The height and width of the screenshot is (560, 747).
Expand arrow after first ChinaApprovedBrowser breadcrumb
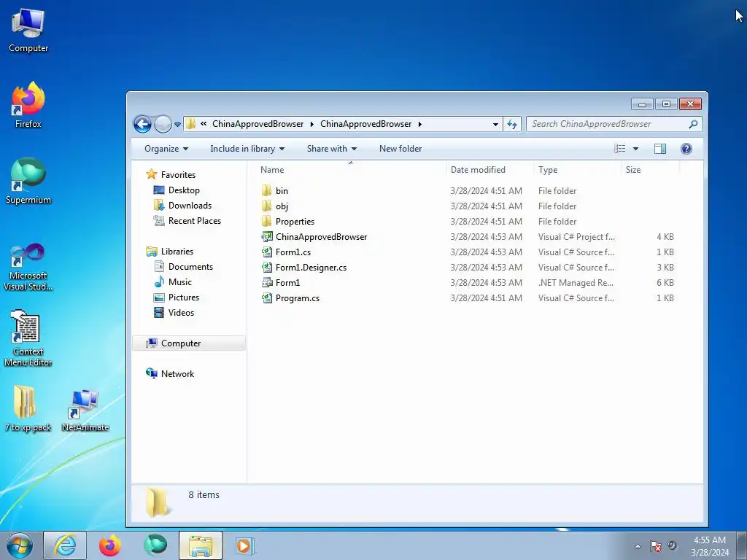[311, 124]
